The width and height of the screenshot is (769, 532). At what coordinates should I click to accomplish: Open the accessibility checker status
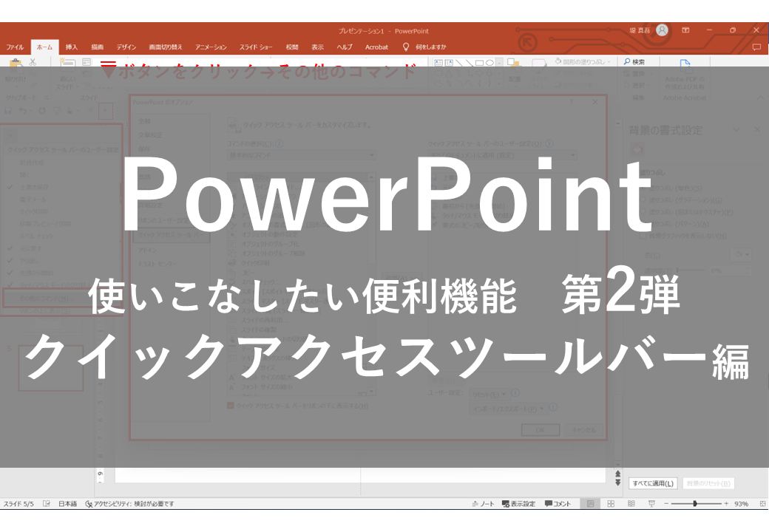click(x=129, y=504)
